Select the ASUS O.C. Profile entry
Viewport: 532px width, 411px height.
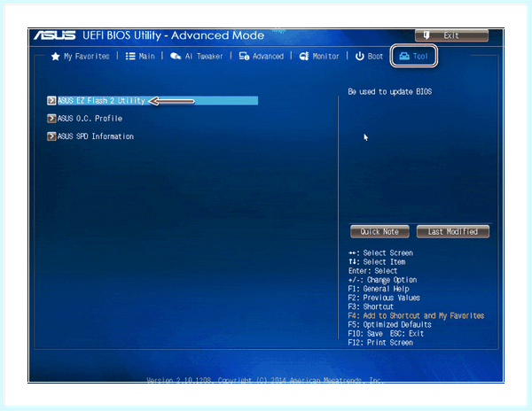pos(90,119)
